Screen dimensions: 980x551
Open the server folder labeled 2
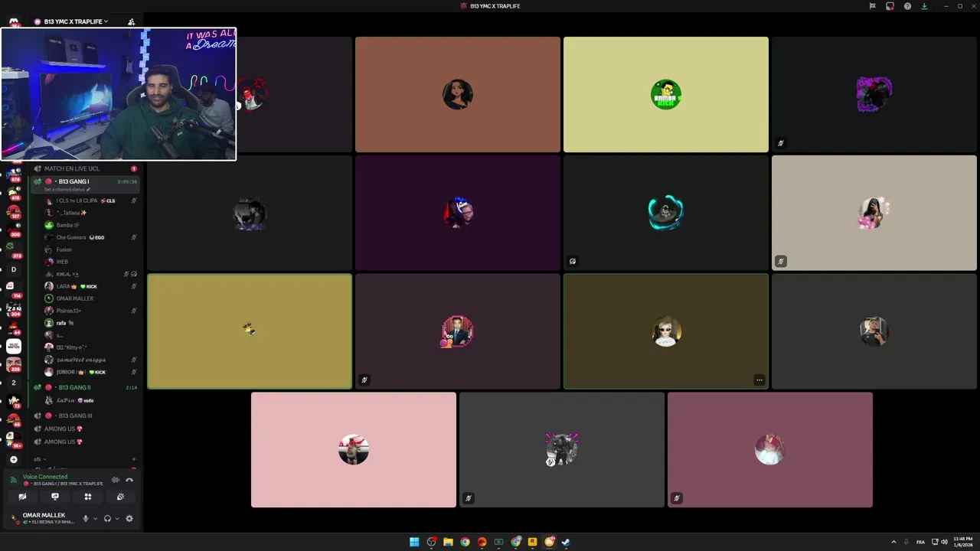coord(13,383)
